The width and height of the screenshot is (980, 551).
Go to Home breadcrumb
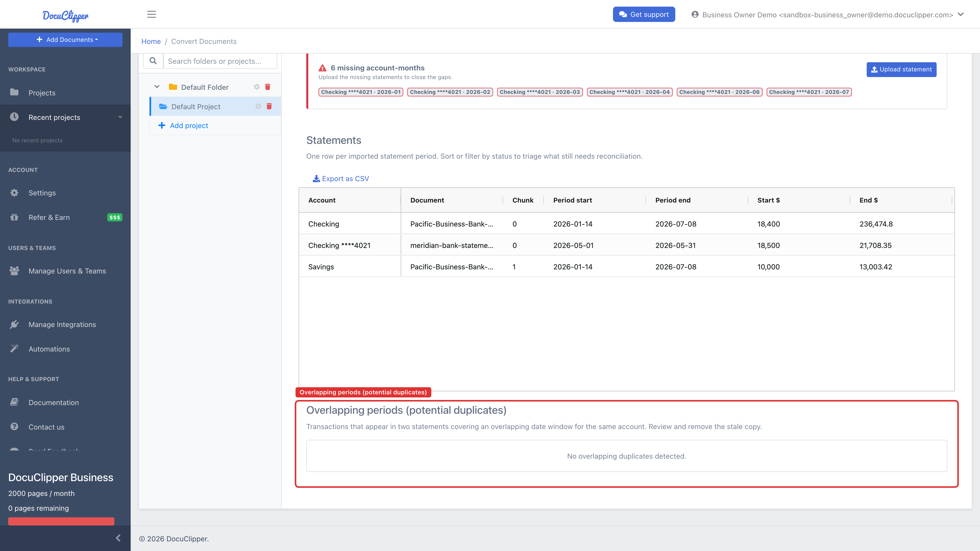151,41
